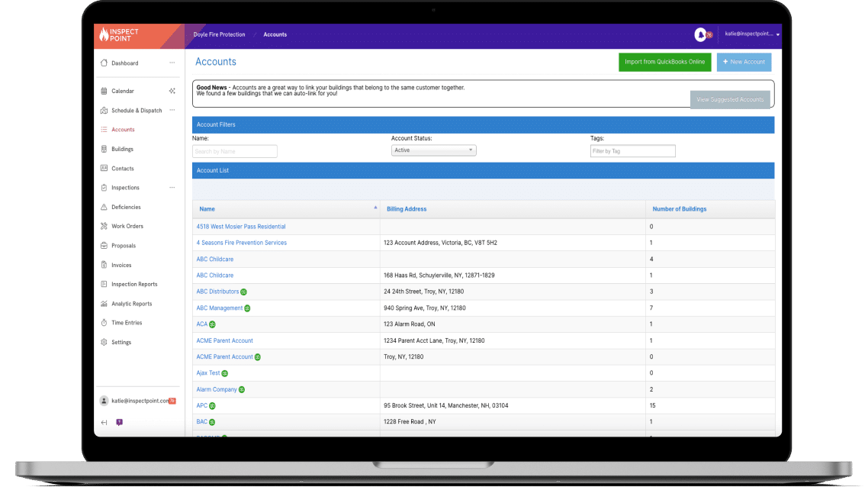The image size is (868, 487).
Task: Open Inspection Reports in the sidebar
Action: [134, 284]
